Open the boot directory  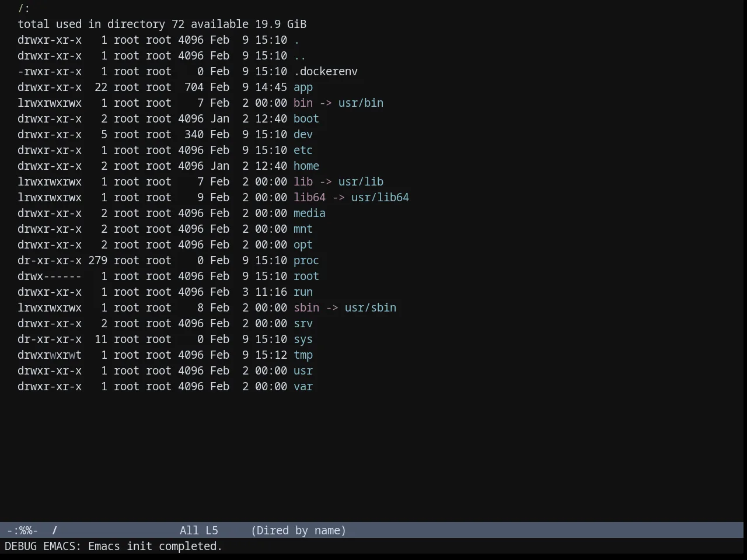point(306,119)
